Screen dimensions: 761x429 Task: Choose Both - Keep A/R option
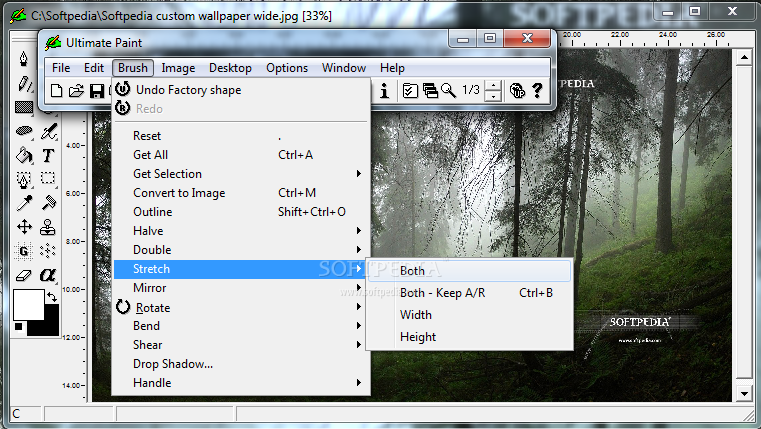click(469, 293)
